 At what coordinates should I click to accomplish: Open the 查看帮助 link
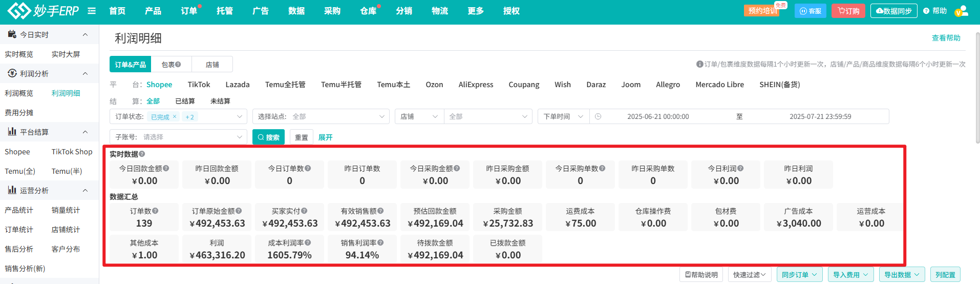[x=946, y=38]
